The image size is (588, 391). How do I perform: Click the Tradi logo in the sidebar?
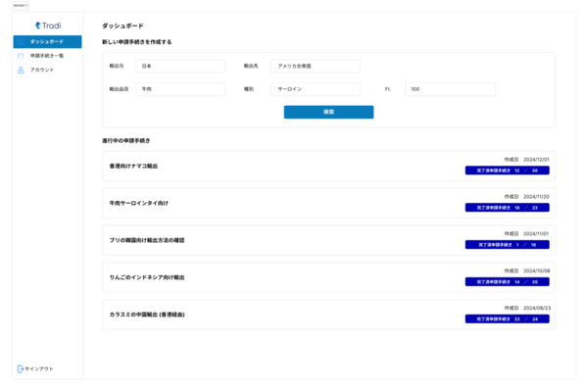48,25
